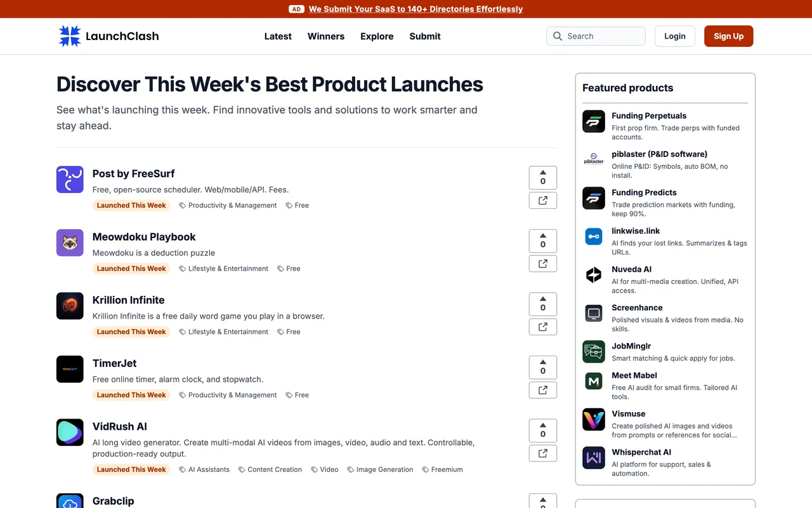Image resolution: width=812 pixels, height=508 pixels.
Task: Filter by Productivity & Management tag on FreeSurf
Action: (228, 205)
